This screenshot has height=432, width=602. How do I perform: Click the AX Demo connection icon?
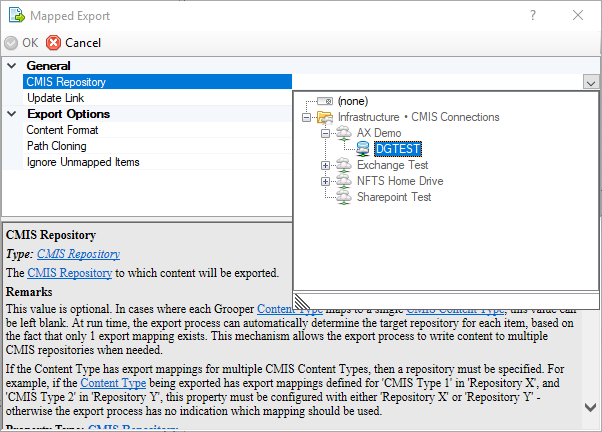click(344, 133)
